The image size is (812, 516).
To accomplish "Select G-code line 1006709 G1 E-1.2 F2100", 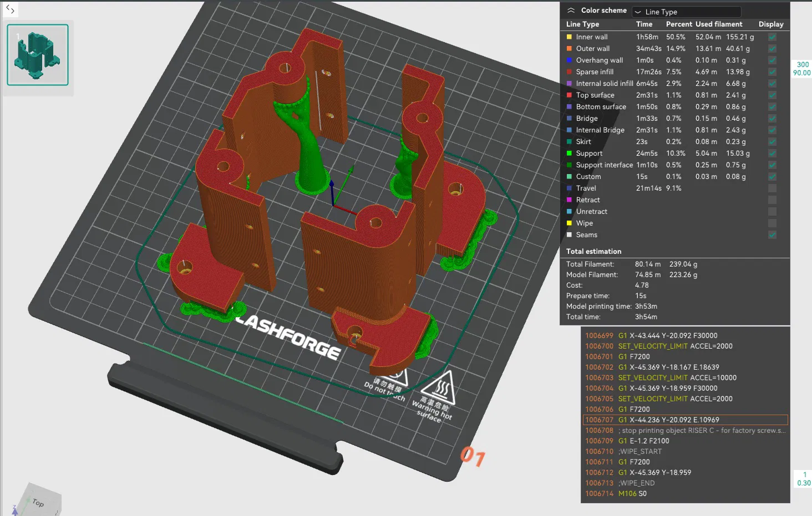I will click(686, 441).
